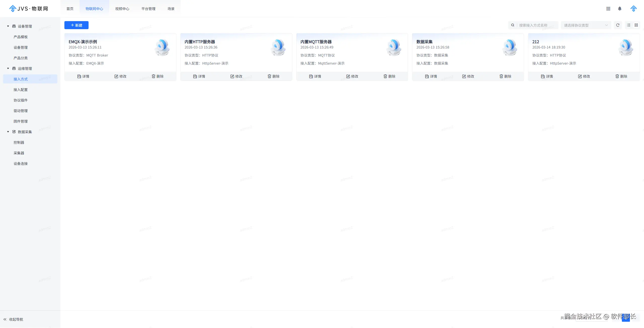Edit the 内置HTTP服务器 access method
Viewport: 644px width, 328px height.
tap(236, 76)
